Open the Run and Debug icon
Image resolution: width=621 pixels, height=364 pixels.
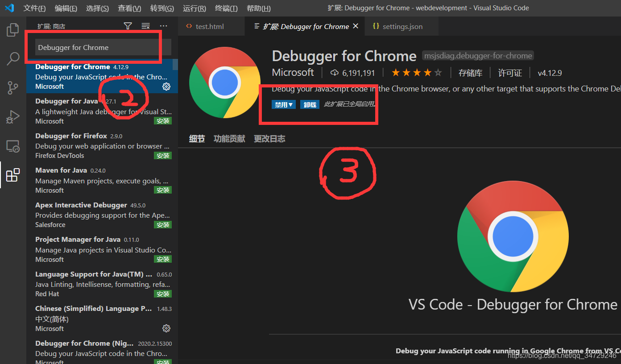12,116
